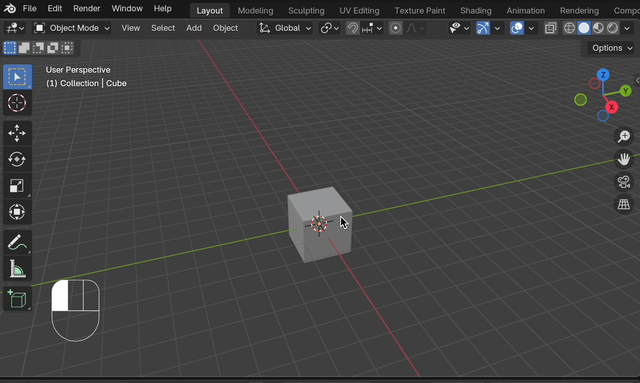
Task: Set selection mode to subtract
Action: [38, 48]
